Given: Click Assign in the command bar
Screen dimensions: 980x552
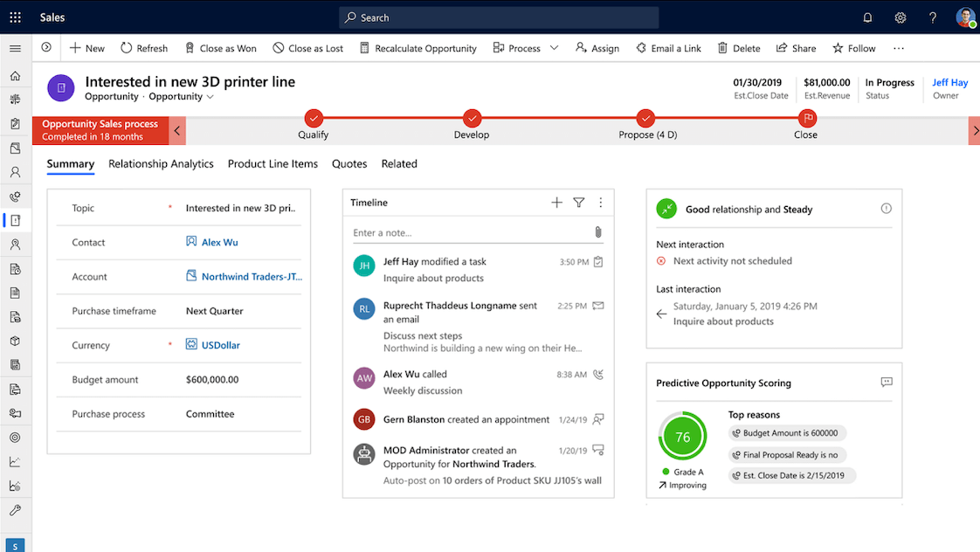Looking at the screenshot, I should point(597,48).
